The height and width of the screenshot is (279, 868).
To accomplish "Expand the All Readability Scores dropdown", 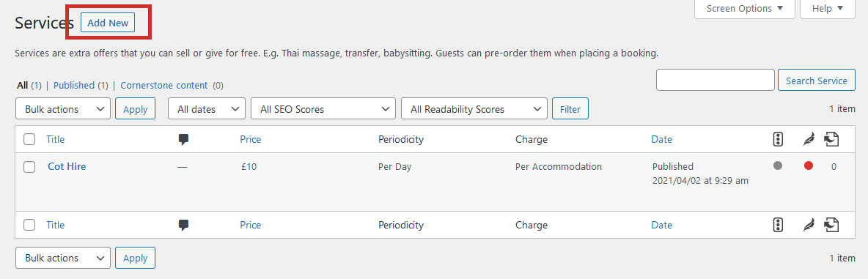I will point(474,109).
